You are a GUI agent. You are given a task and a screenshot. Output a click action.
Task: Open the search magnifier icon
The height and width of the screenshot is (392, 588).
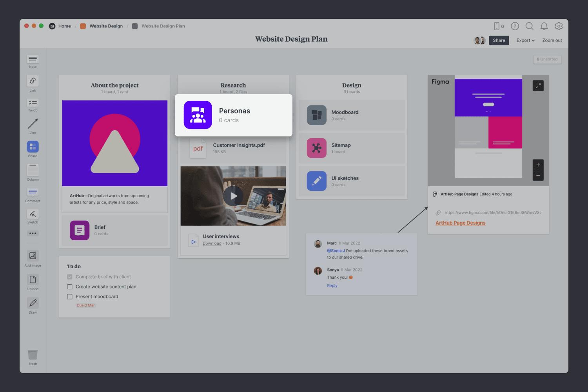pos(529,26)
